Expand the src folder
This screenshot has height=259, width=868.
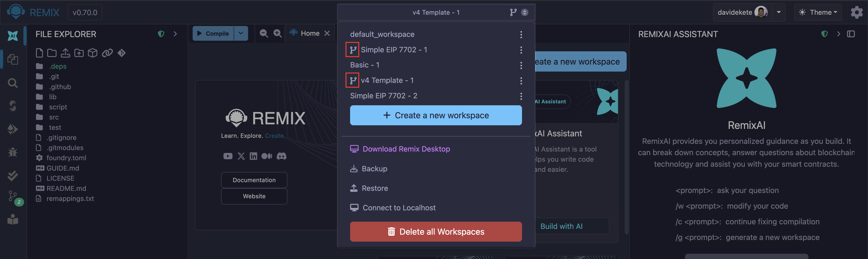pyautogui.click(x=54, y=117)
